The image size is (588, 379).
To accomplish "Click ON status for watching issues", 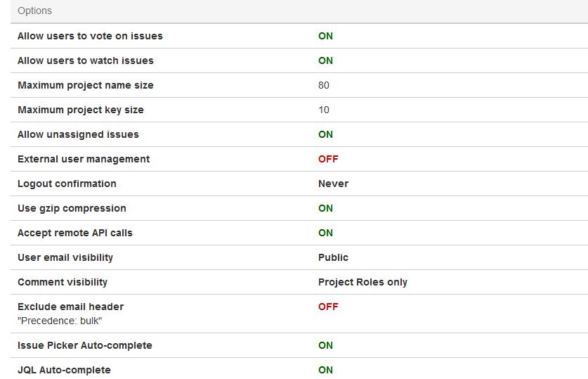I will click(325, 60).
